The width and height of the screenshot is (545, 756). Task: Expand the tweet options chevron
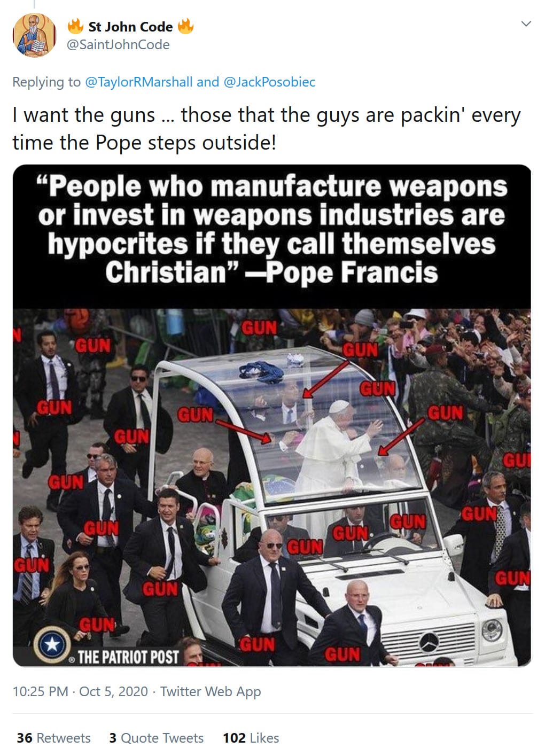click(x=526, y=24)
